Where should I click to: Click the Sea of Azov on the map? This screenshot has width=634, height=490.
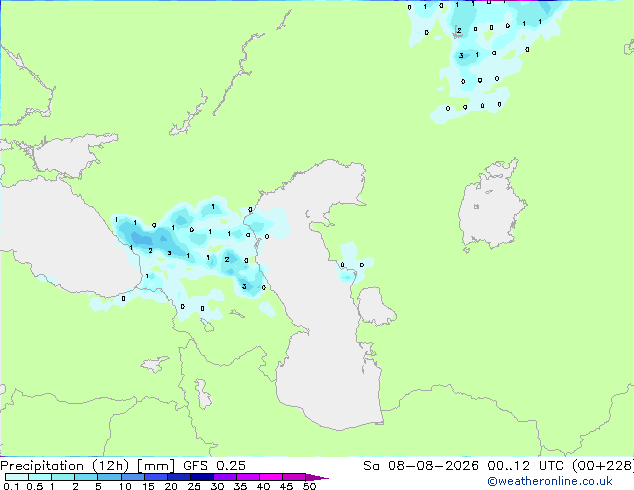pyautogui.click(x=69, y=156)
